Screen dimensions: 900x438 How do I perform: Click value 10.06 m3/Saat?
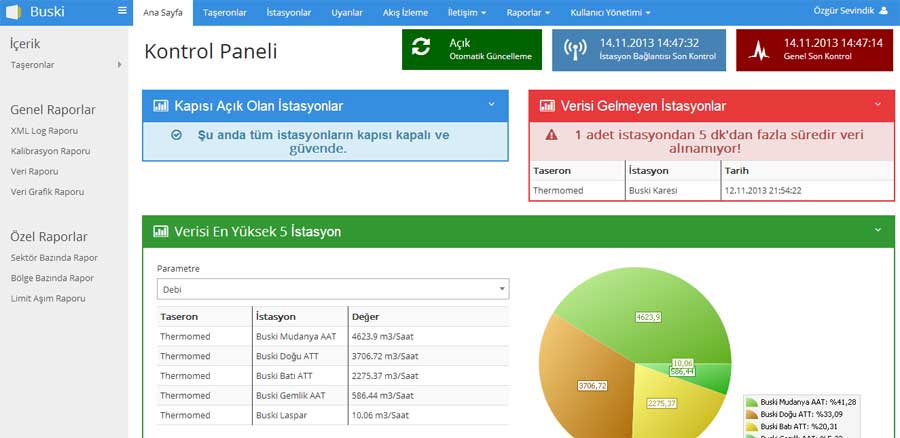point(381,415)
